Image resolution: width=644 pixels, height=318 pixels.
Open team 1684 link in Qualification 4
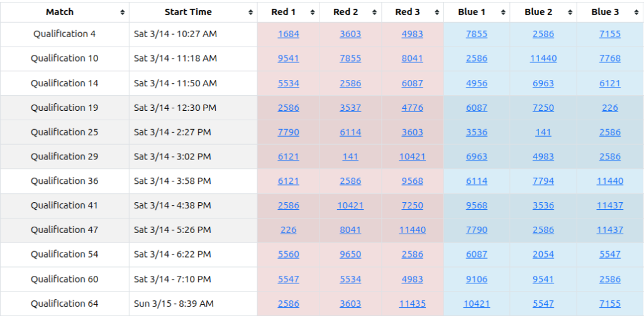pyautogui.click(x=288, y=34)
